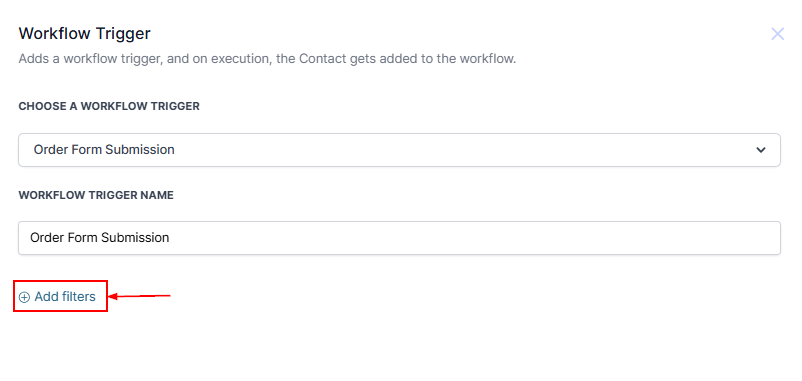Click the WORKFLOW TRIGGER NAME label
Screen dimensions: 802x381
[96, 195]
